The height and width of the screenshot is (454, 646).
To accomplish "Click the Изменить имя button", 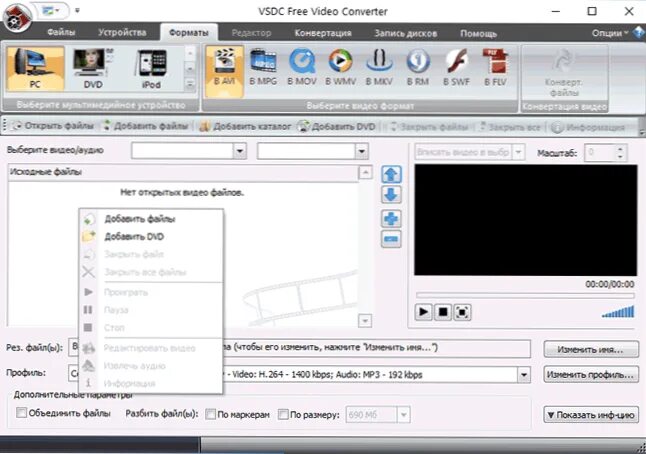I will 590,349.
